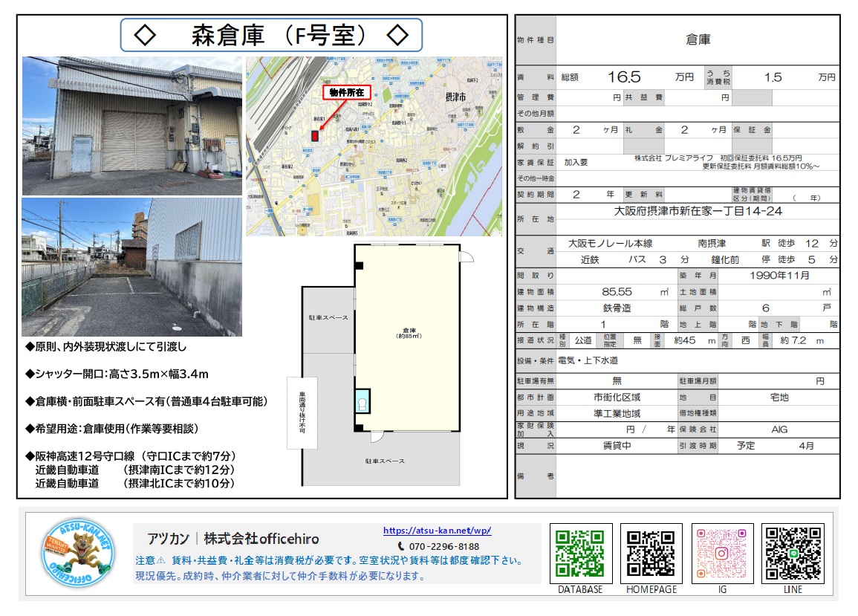858x616 pixels.
Task: Click the HOMEPAGE QR code
Action: coord(651,554)
